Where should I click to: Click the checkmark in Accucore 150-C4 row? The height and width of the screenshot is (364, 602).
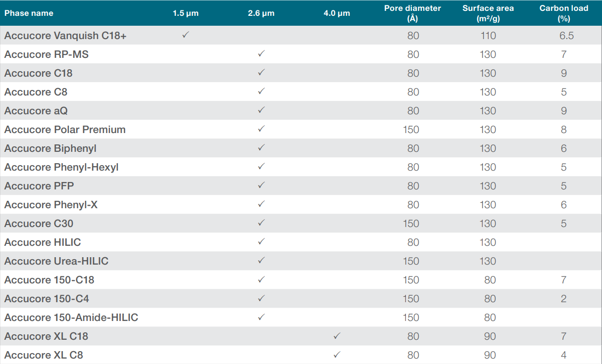tap(261, 298)
